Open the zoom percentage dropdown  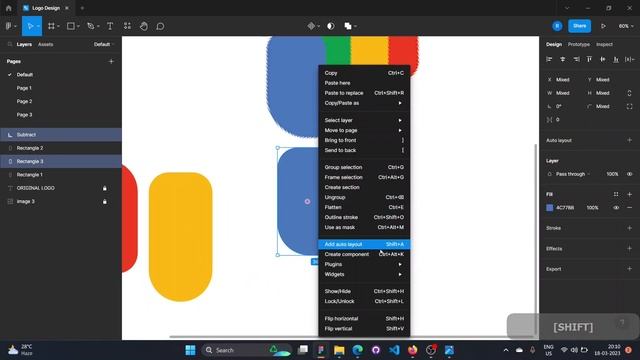(626, 26)
